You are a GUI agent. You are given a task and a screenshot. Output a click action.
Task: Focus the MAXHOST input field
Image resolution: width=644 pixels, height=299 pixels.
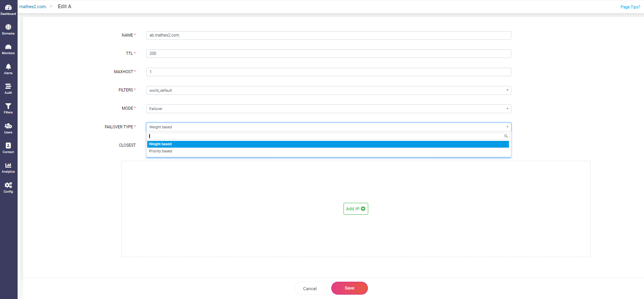click(329, 72)
